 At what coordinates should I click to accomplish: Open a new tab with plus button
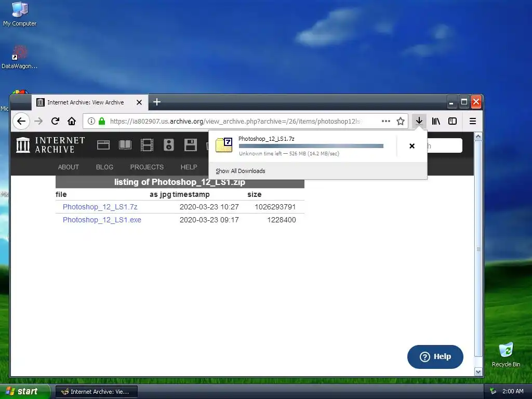157,102
